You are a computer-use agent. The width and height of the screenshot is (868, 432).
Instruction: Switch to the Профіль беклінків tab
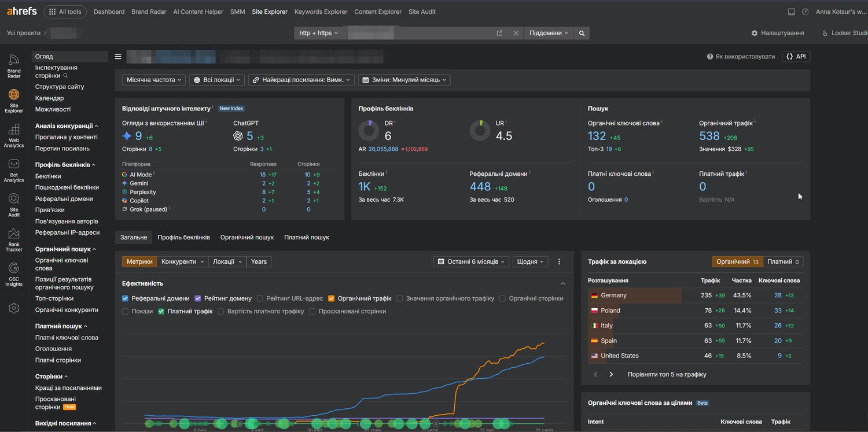[184, 237]
